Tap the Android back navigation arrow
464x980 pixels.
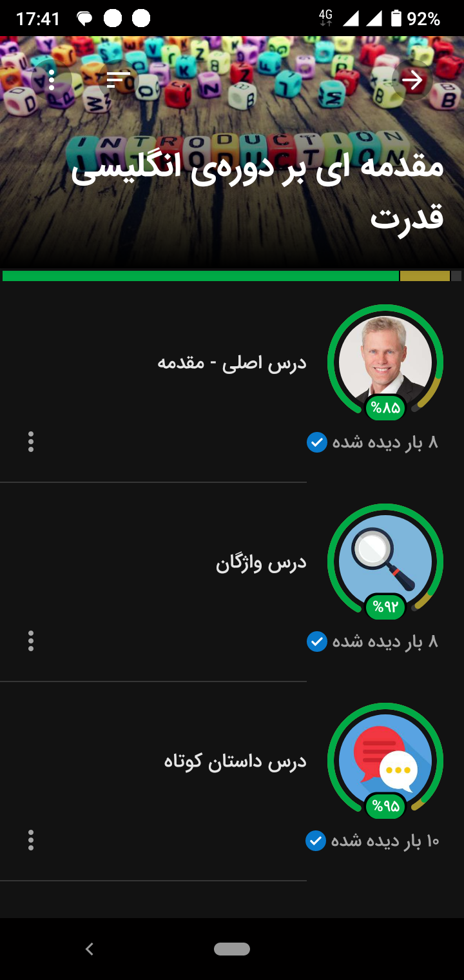90,948
